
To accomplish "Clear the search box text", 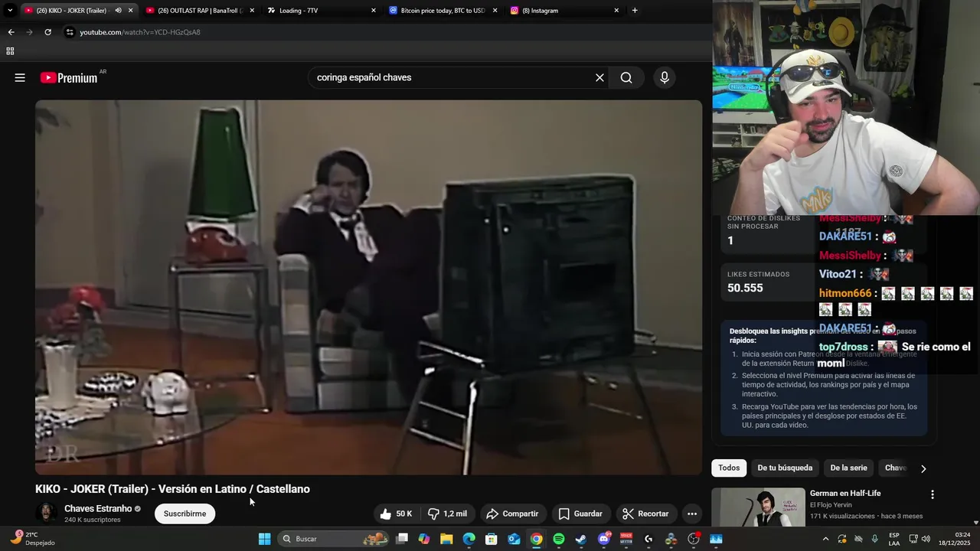I will tap(599, 77).
